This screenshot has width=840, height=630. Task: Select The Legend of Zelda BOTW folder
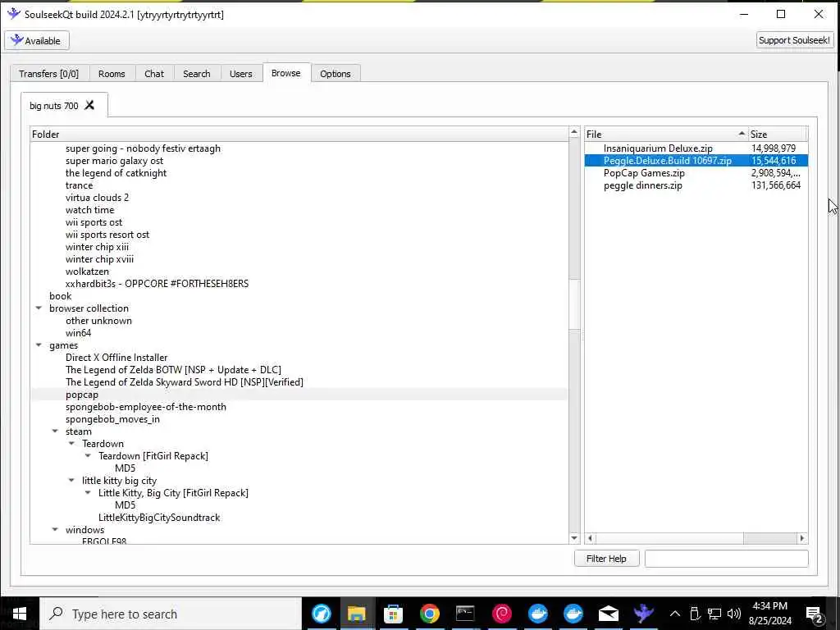[173, 370]
